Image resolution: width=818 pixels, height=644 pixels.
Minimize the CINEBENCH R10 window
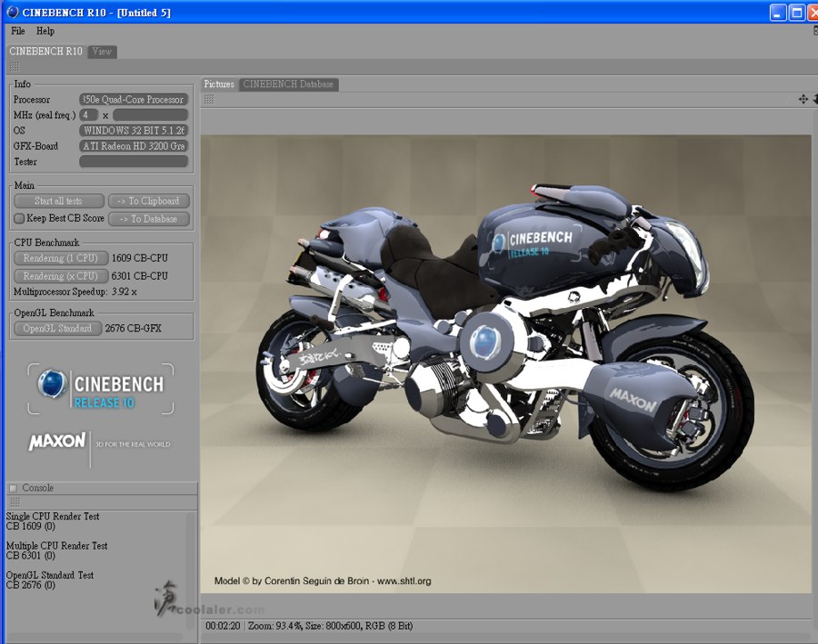coord(778,13)
